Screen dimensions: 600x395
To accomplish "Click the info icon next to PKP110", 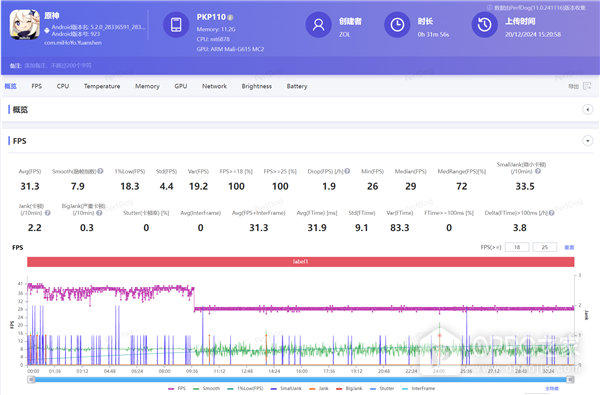I will tap(230, 18).
